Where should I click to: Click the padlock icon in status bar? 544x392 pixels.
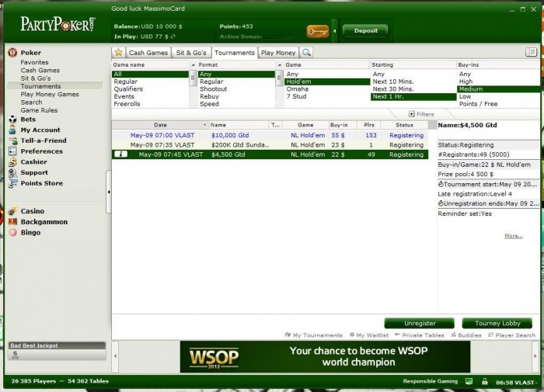coord(485,382)
